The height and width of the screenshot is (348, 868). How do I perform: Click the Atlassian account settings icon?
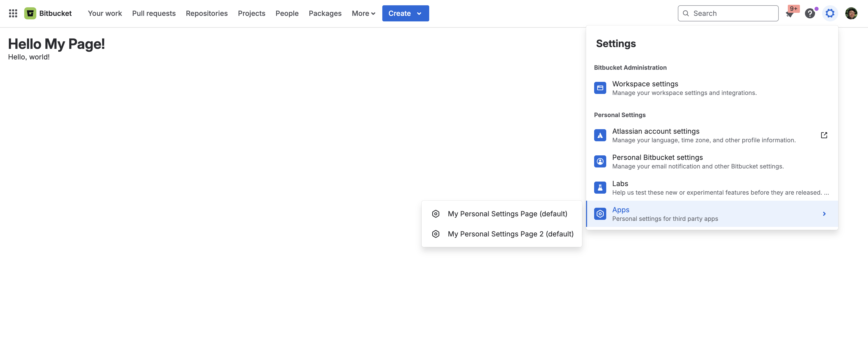[600, 135]
